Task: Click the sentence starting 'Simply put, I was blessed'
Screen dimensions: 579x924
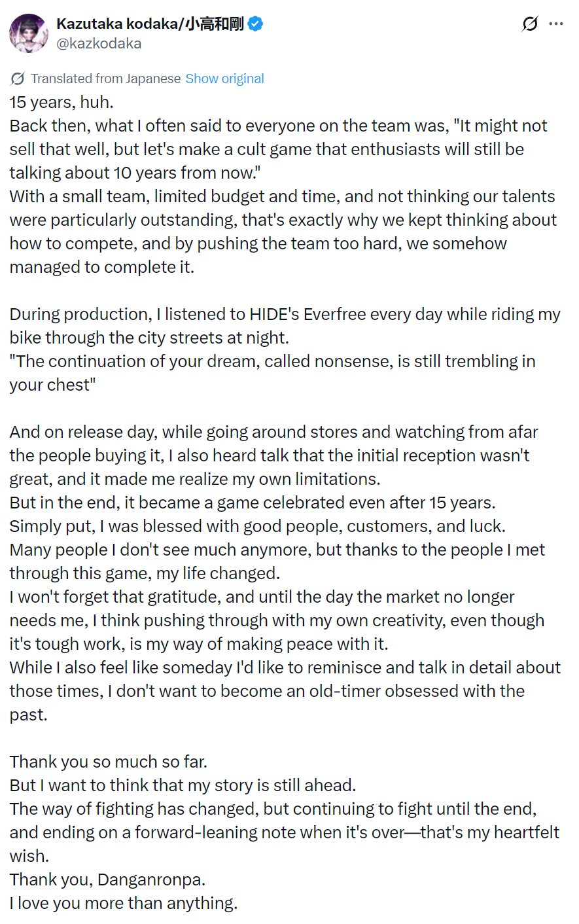Action: (x=257, y=526)
